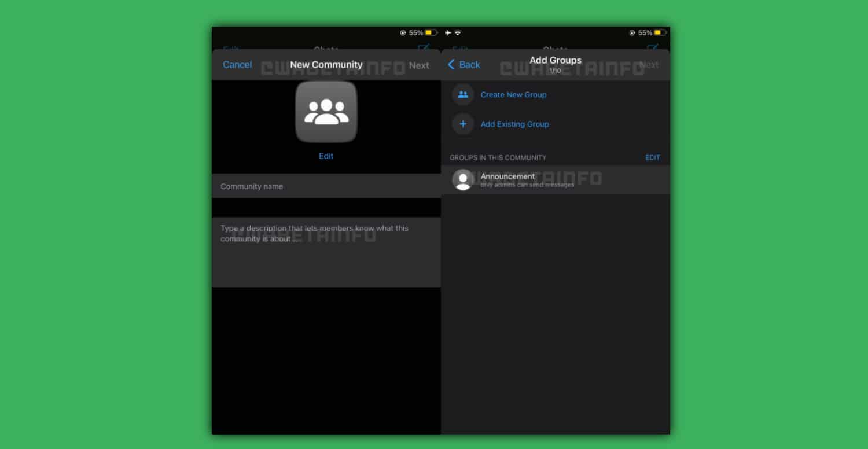
Task: Focus the Community name field
Action: [326, 186]
